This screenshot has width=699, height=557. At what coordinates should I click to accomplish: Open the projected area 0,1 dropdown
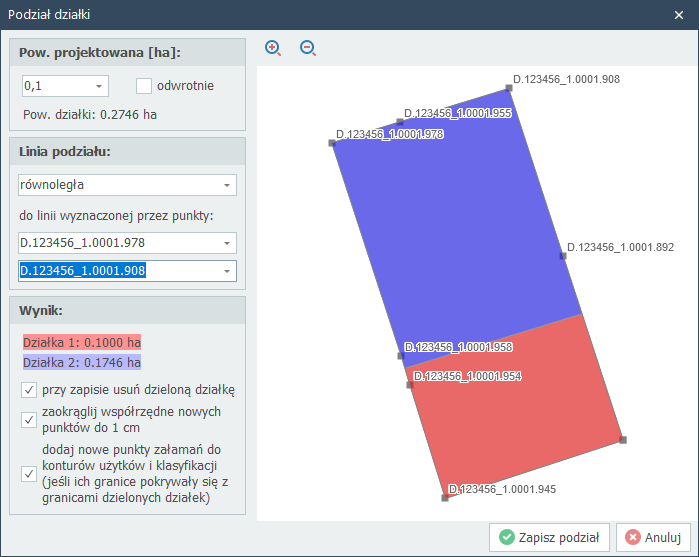pos(99,86)
